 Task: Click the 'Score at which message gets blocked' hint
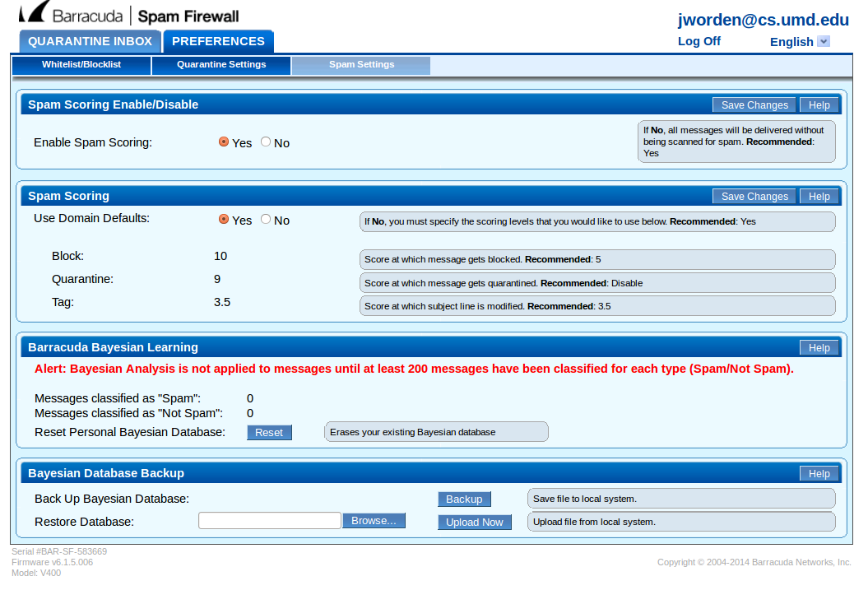pos(597,259)
